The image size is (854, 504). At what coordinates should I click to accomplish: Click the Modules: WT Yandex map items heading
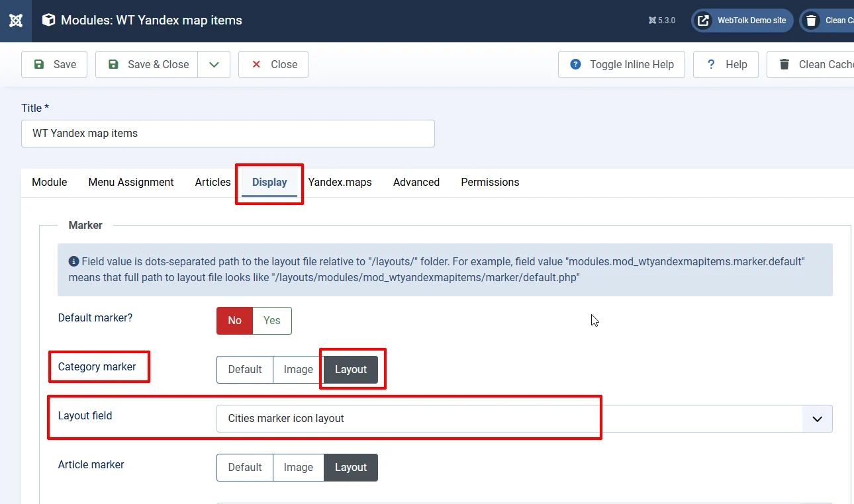pos(152,21)
